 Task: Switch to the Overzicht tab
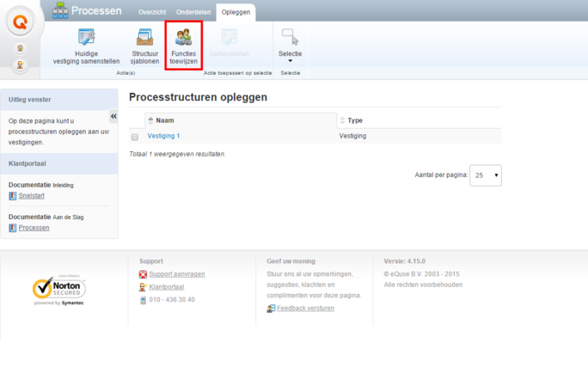(152, 11)
